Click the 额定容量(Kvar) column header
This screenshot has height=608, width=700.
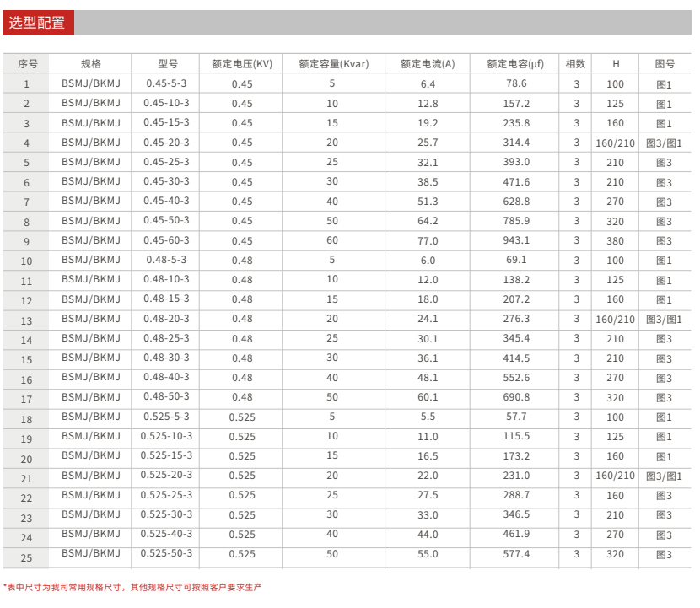click(332, 64)
